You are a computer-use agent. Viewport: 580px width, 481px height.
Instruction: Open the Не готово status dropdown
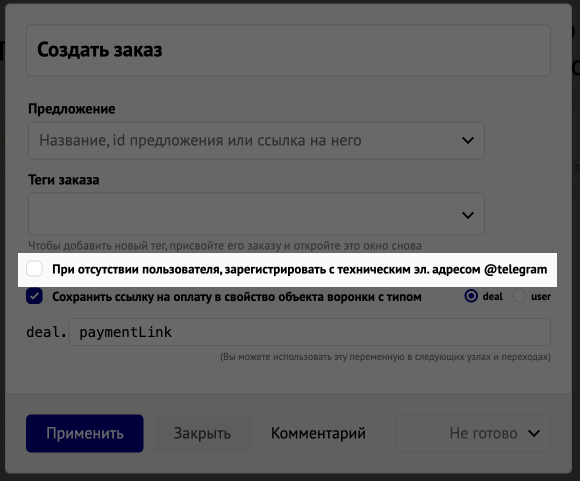[x=473, y=433]
